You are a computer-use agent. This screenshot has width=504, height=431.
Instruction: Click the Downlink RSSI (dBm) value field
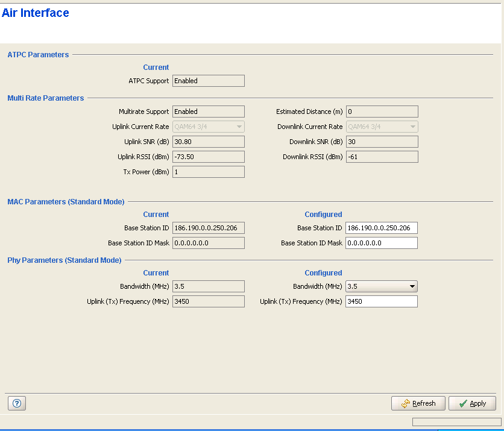tap(382, 157)
